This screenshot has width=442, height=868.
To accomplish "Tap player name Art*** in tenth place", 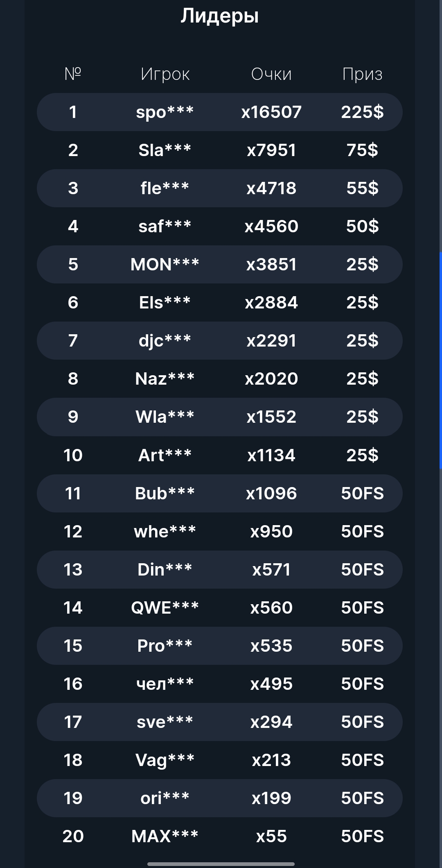I will point(165,455).
